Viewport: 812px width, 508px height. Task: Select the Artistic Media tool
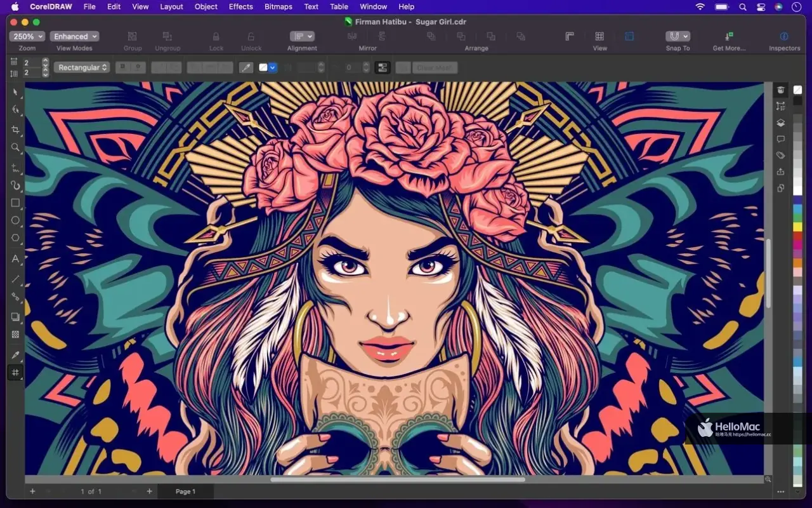(x=16, y=185)
